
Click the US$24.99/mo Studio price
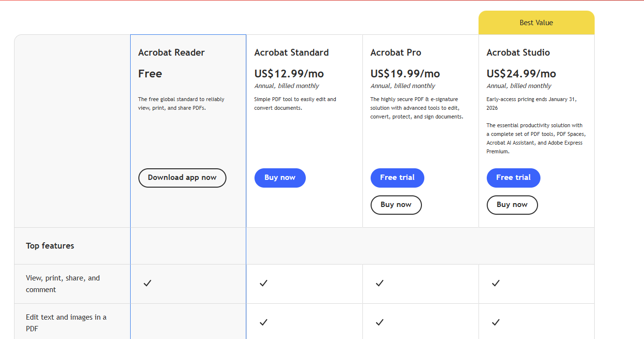(x=521, y=73)
